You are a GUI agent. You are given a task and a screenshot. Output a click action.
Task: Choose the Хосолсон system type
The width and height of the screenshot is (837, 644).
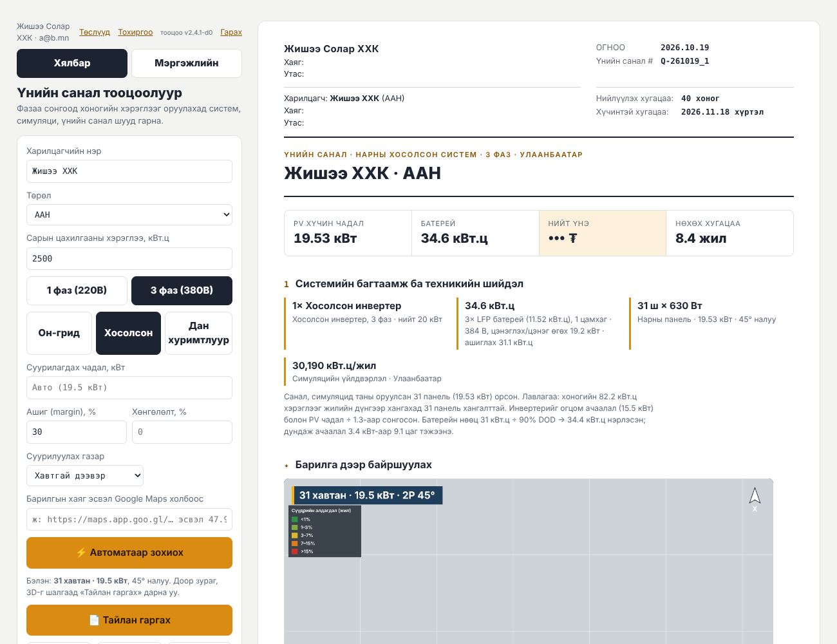(129, 333)
